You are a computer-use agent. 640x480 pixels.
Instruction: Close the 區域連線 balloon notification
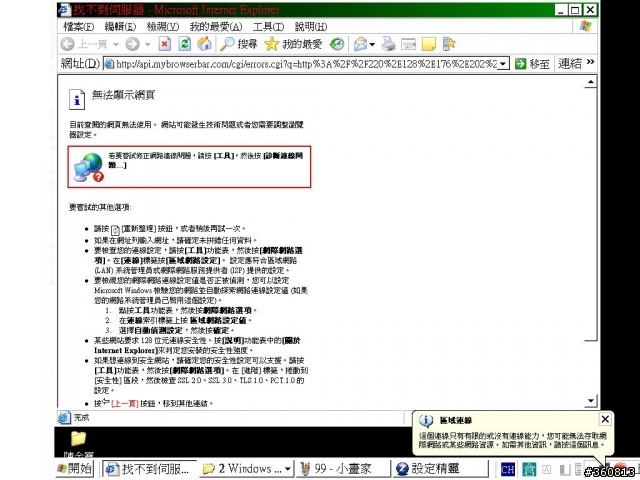605,419
